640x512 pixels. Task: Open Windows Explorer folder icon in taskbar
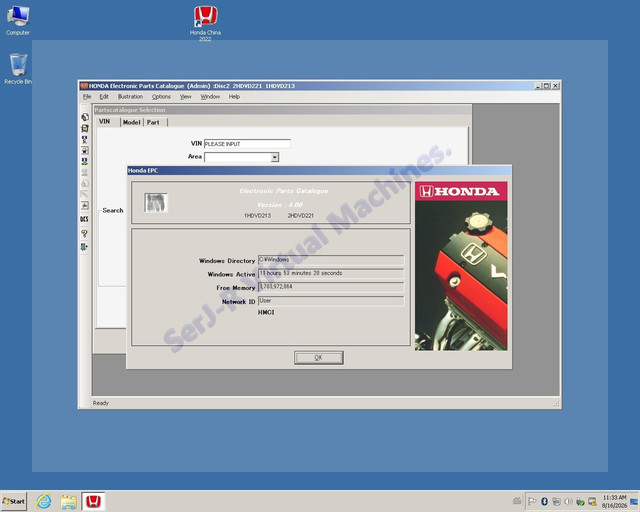coord(69,501)
